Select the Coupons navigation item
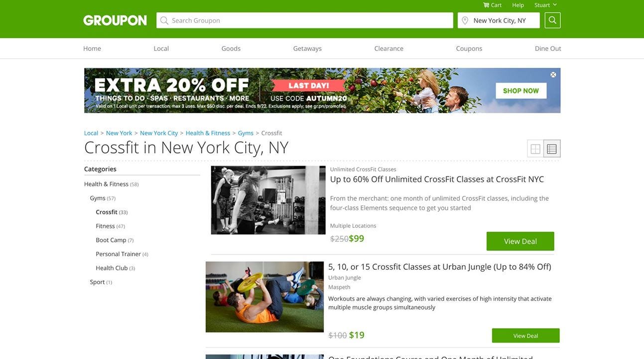The height and width of the screenshot is (359, 644). pos(469,48)
